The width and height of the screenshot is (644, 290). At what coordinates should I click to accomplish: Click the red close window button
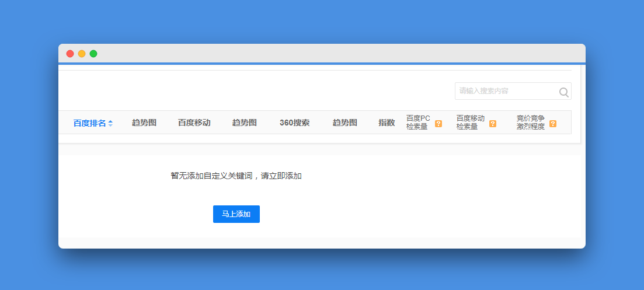click(x=70, y=54)
